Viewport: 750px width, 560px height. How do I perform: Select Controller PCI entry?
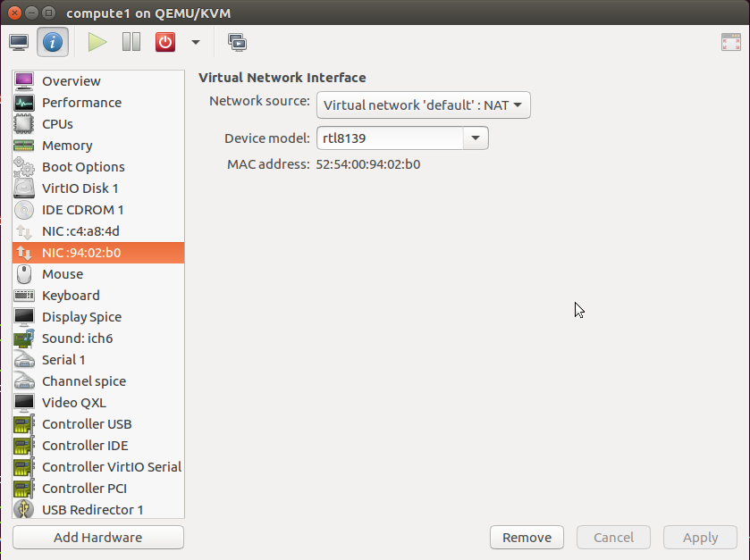click(98, 489)
